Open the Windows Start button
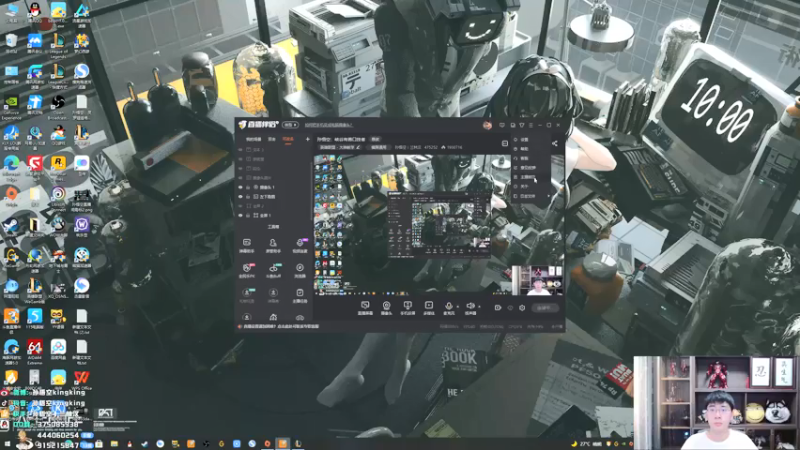Viewport: 800px width, 450px height. pyautogui.click(x=7, y=444)
